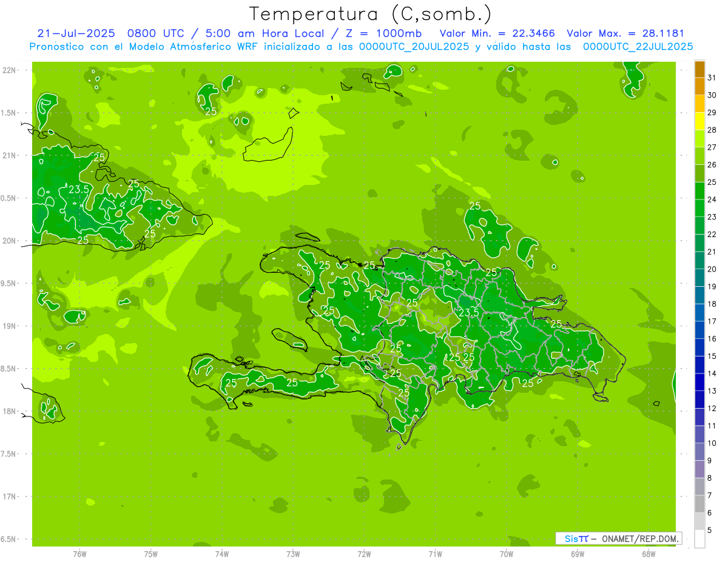Click the '5:00 am Hora Local' text

pos(264,33)
